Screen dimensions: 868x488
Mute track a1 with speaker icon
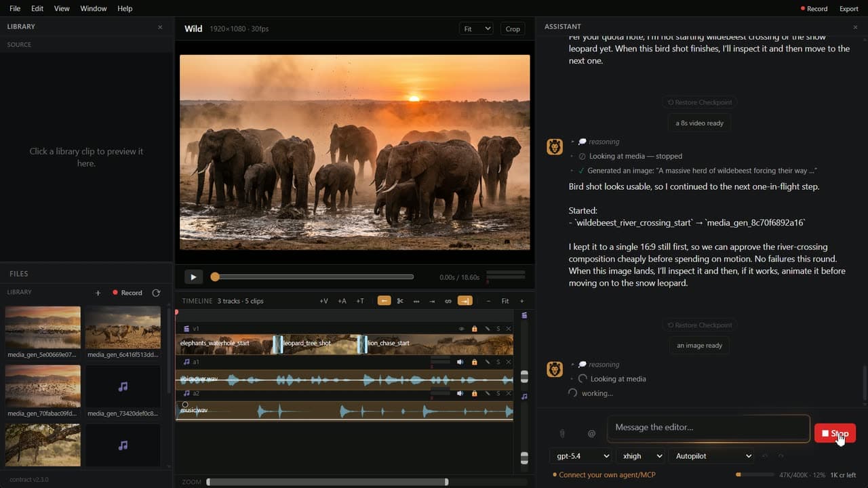click(460, 362)
